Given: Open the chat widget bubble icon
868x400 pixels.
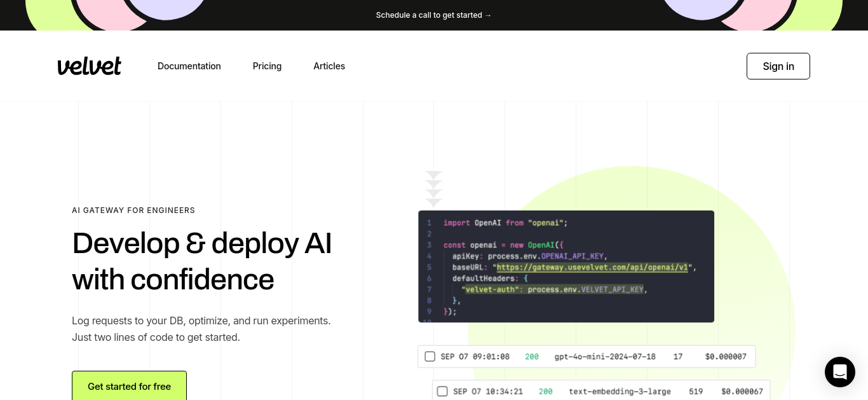Looking at the screenshot, I should (839, 372).
